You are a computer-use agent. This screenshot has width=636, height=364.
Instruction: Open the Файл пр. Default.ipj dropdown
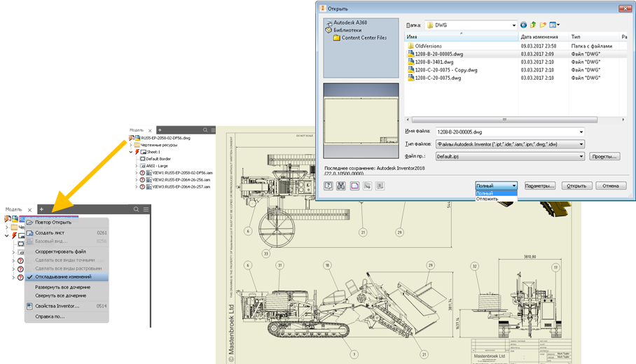tap(581, 156)
